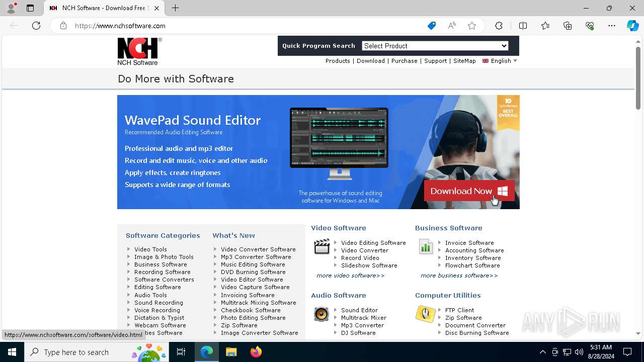This screenshot has width=644, height=362.
Task: Click the shopping tag icon in address bar
Action: pos(432,26)
